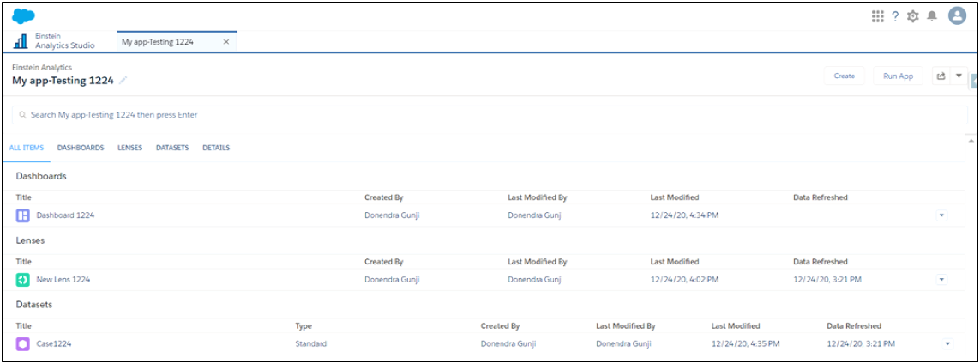Click the Dashboard 1224 purple icon

[x=23, y=215]
